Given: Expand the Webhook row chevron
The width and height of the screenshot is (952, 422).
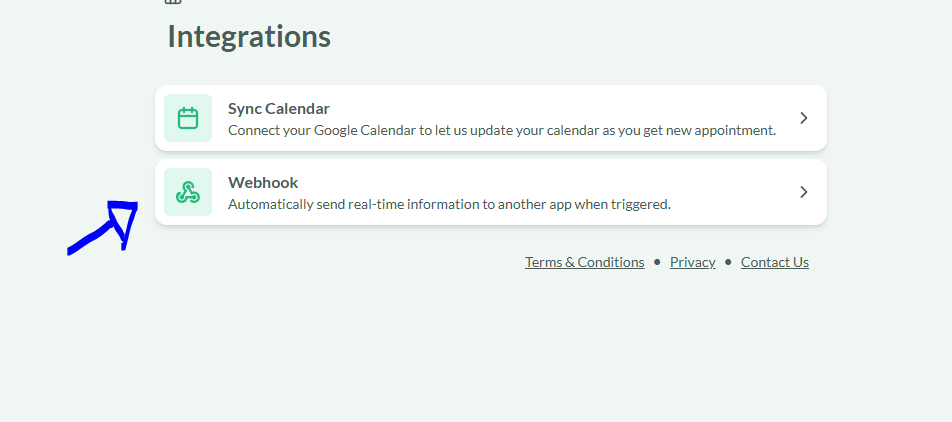Looking at the screenshot, I should coord(804,192).
